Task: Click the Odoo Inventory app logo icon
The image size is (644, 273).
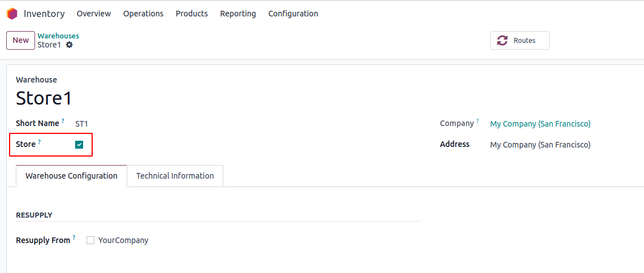Action: [x=12, y=14]
